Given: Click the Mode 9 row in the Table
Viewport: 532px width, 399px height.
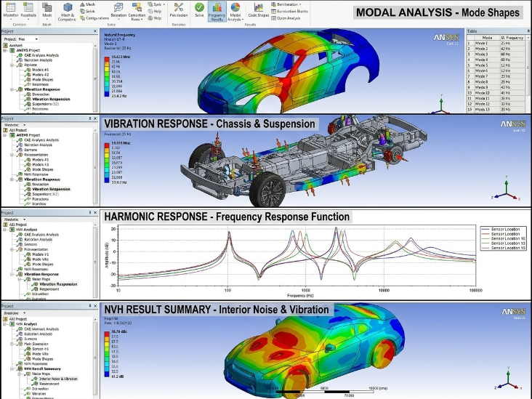Looking at the screenshot, I should click(x=496, y=87).
